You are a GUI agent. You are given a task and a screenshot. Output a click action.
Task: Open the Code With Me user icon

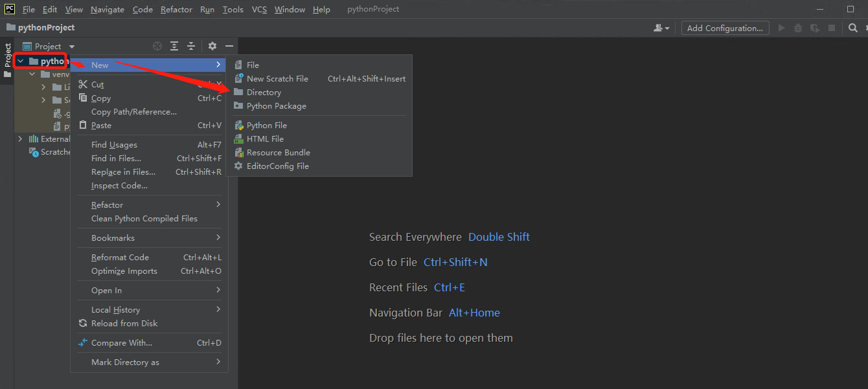pos(661,28)
